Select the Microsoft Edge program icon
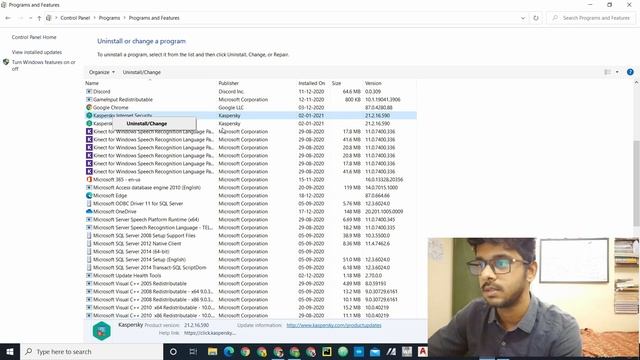This screenshot has height=360, width=640. click(x=89, y=196)
